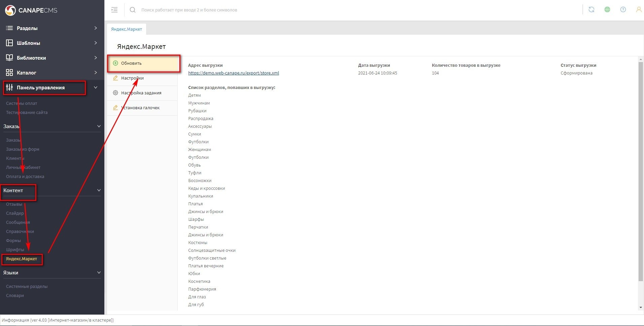Collapse the Контент group chevron
The height and width of the screenshot is (326, 644).
click(99, 190)
